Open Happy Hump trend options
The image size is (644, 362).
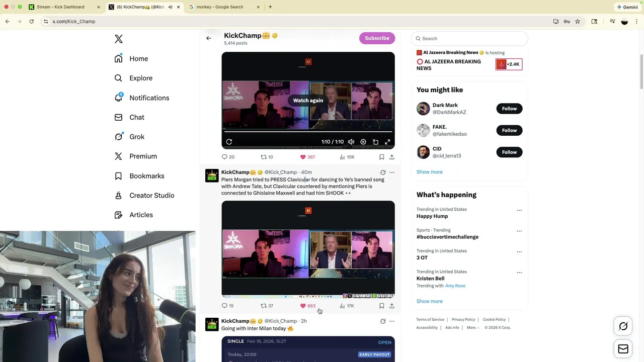coord(519,210)
